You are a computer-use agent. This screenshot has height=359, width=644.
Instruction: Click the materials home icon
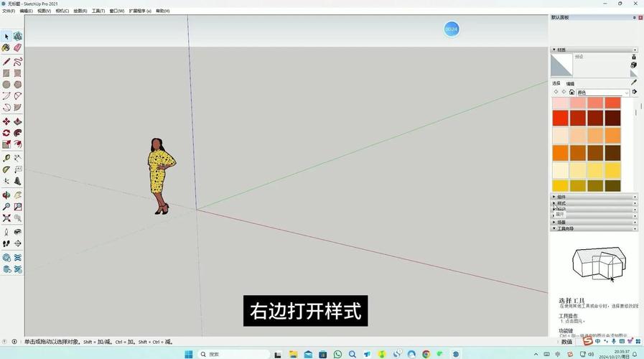tap(571, 92)
